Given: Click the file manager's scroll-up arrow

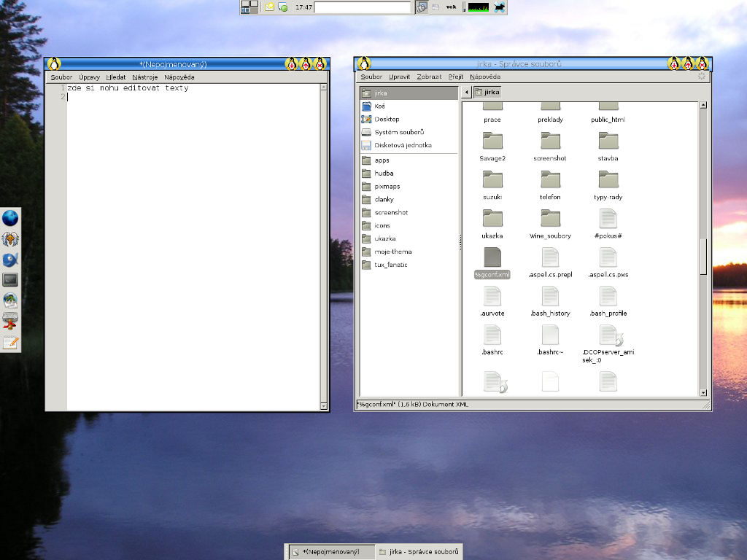Looking at the screenshot, I should click(x=703, y=105).
